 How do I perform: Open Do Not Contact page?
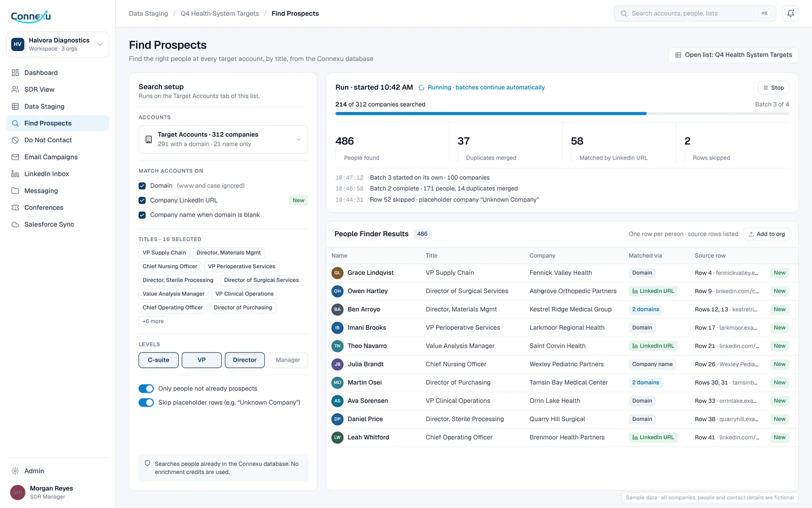[57, 140]
